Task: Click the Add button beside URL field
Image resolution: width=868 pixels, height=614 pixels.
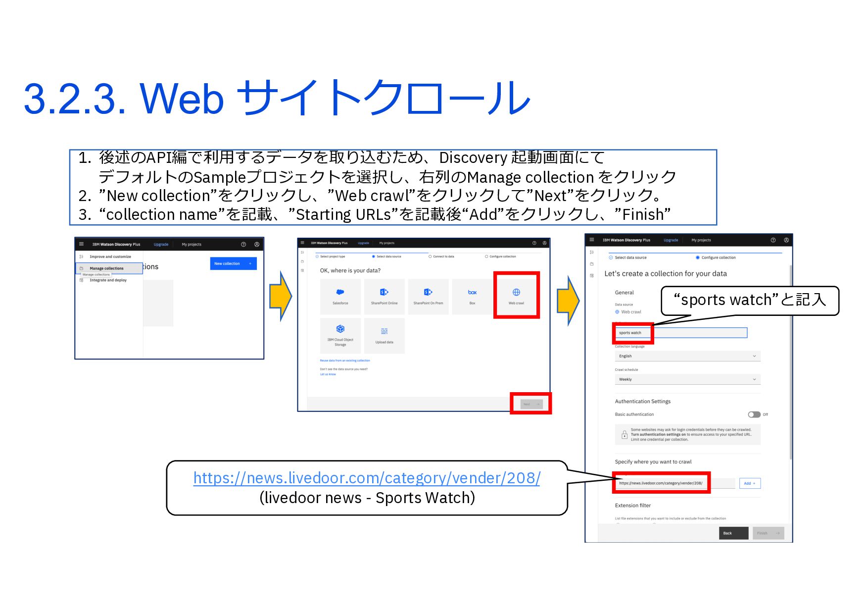Action: (750, 483)
